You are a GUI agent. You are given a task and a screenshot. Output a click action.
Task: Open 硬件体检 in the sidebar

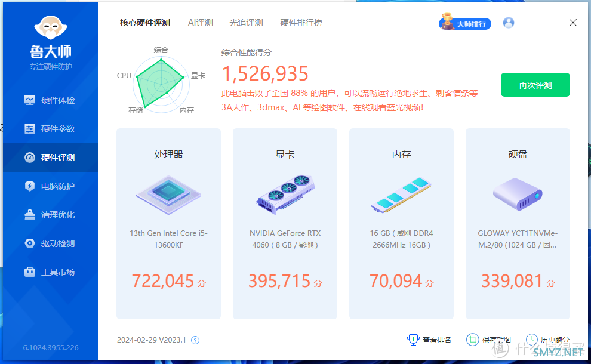point(51,100)
